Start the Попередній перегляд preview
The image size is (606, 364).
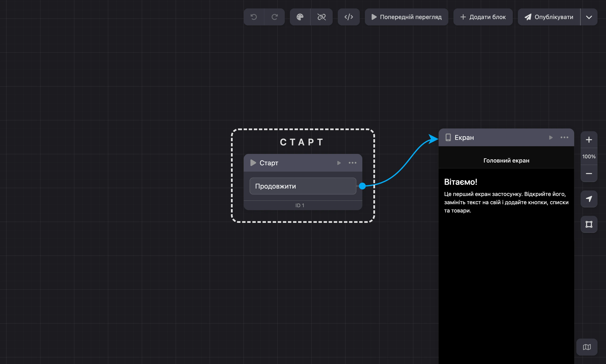407,17
